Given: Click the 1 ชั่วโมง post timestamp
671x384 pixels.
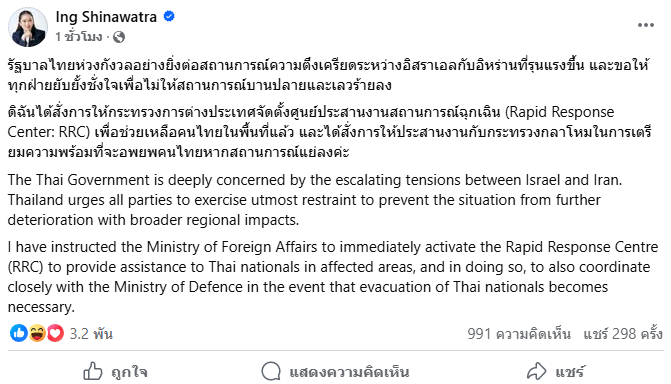Looking at the screenshot, I should 79,37.
